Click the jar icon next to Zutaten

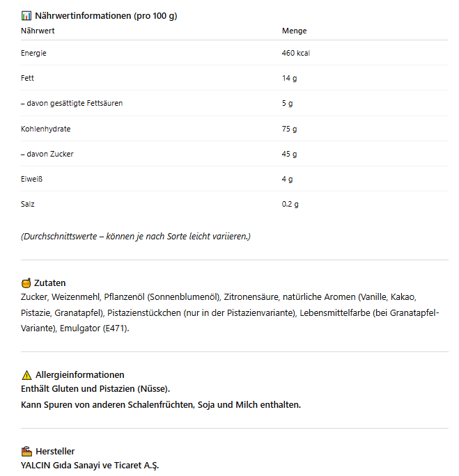(x=26, y=283)
